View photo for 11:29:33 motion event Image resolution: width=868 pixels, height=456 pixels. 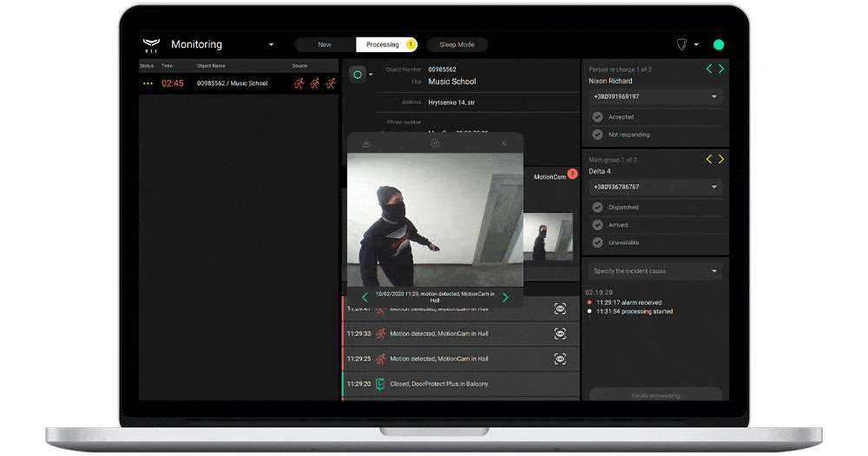coord(560,334)
